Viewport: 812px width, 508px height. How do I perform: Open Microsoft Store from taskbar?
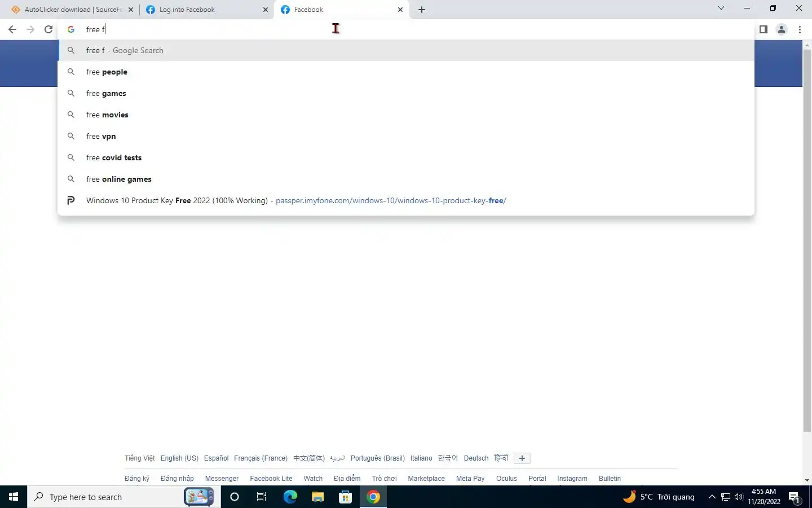tap(345, 497)
